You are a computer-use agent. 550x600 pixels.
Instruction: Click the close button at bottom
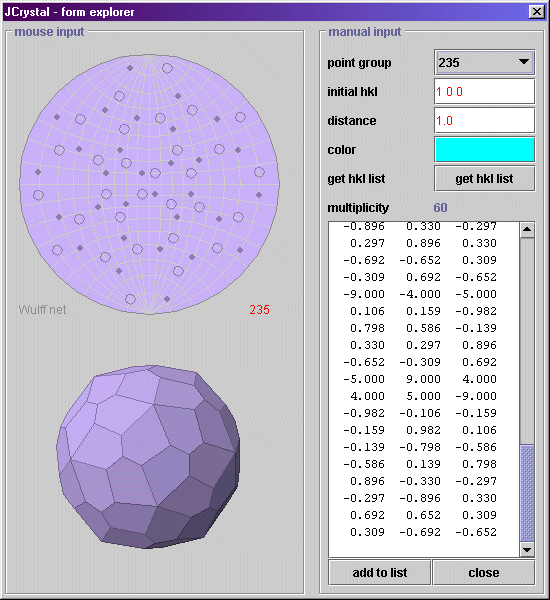click(x=484, y=572)
